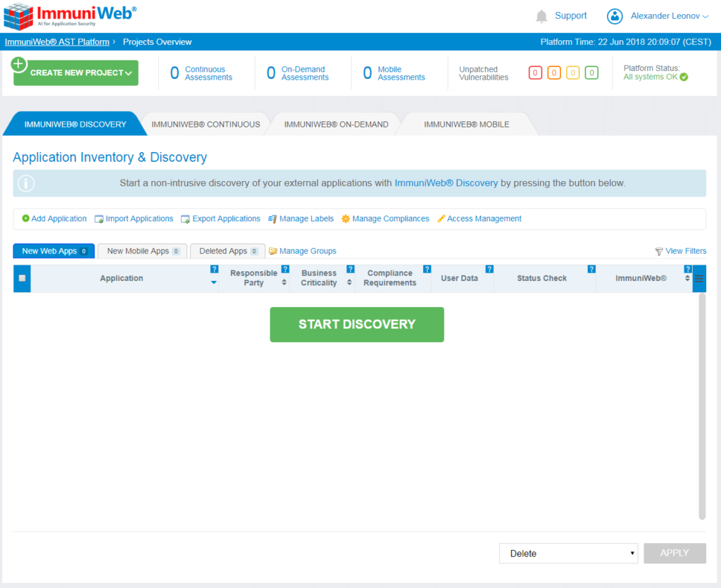This screenshot has height=588, width=721.
Task: Select the New Mobile Apps tab
Action: click(x=142, y=251)
